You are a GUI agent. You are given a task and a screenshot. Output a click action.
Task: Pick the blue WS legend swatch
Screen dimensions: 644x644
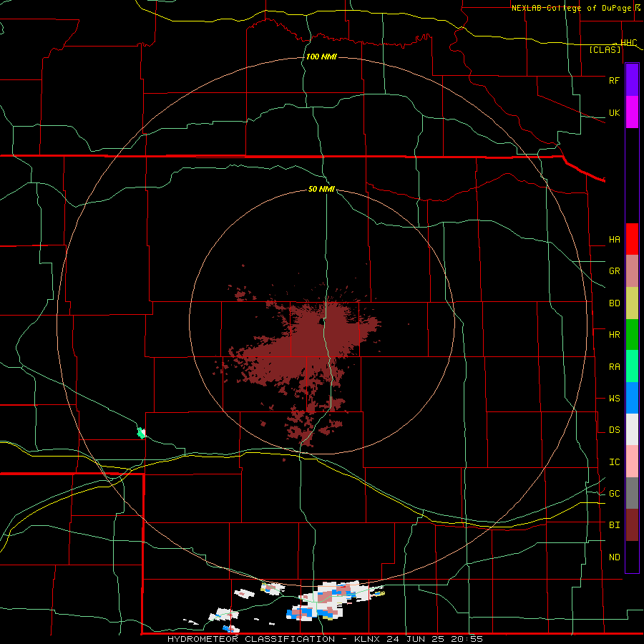(632, 398)
